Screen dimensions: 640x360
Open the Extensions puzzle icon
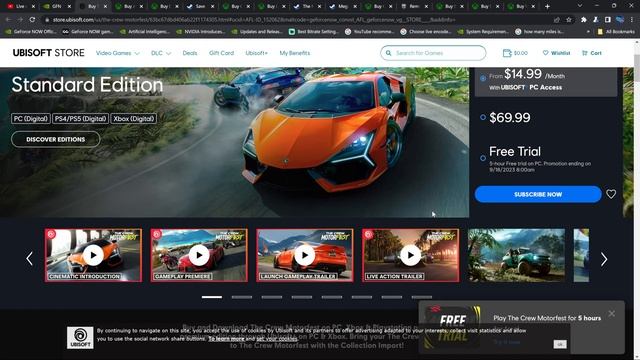coord(584,20)
